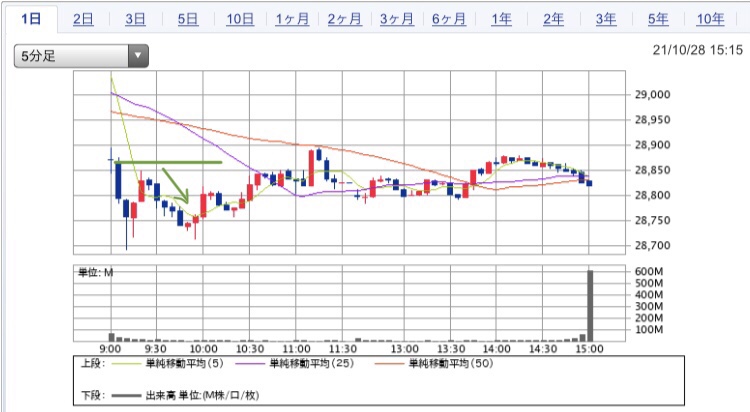Click the 600M volume axis label
The height and width of the screenshot is (412, 750).
649,271
